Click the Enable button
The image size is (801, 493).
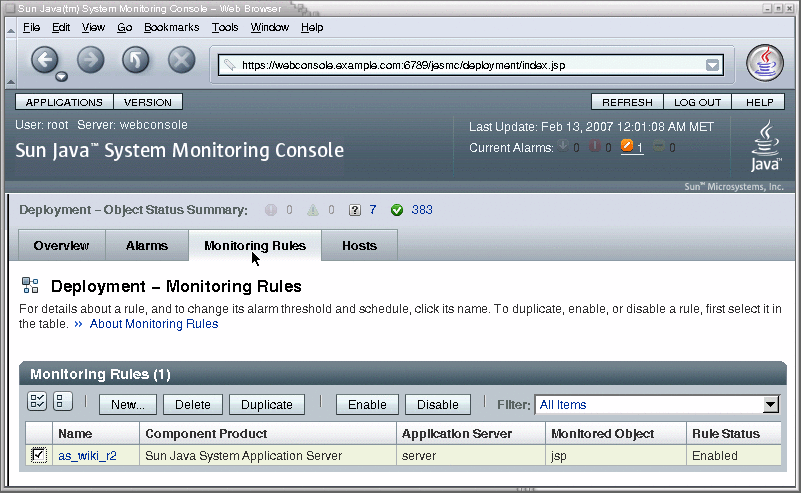(367, 405)
